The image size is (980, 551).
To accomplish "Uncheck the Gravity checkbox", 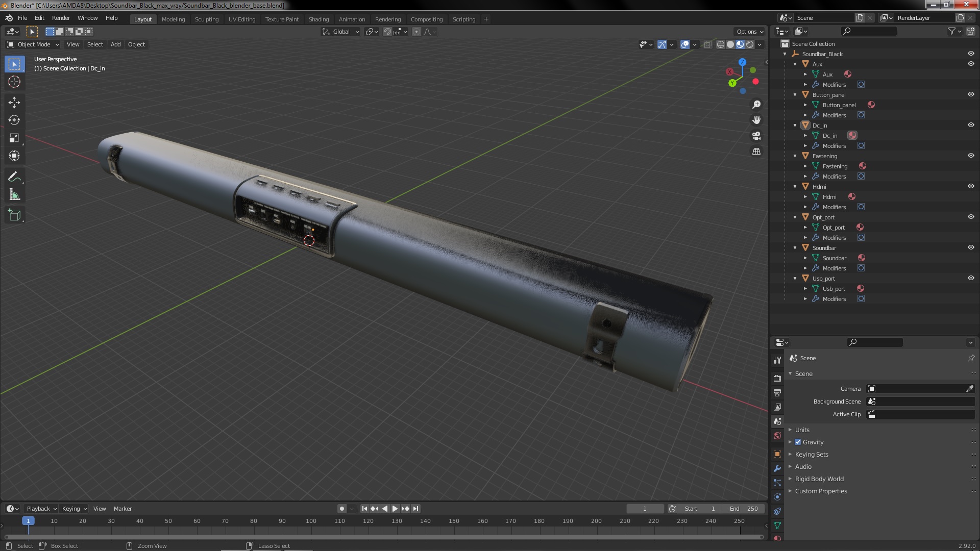I will (798, 442).
